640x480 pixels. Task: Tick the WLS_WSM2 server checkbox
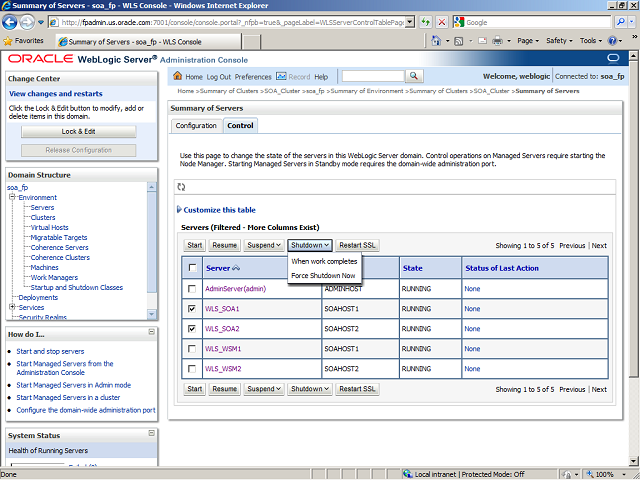tap(192, 369)
